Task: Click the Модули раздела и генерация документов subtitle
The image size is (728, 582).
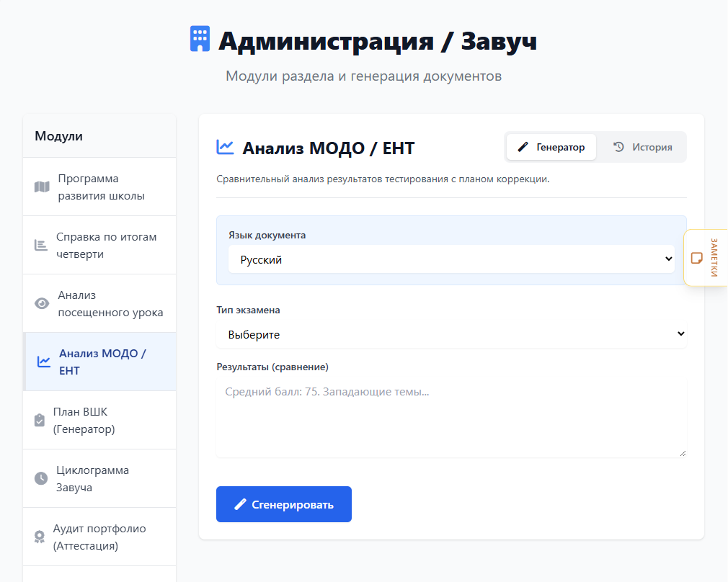Action: pos(363,76)
